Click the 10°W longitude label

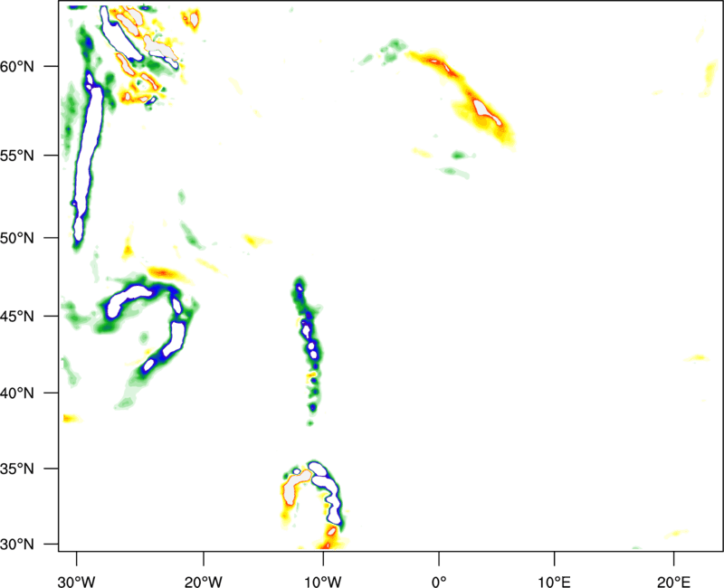pos(323,582)
